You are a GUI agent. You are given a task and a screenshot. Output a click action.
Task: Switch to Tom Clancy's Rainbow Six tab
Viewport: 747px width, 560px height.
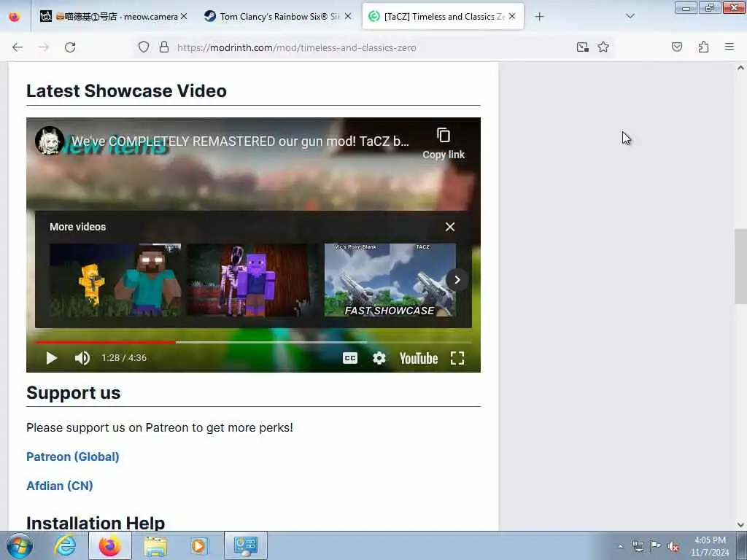point(278,16)
